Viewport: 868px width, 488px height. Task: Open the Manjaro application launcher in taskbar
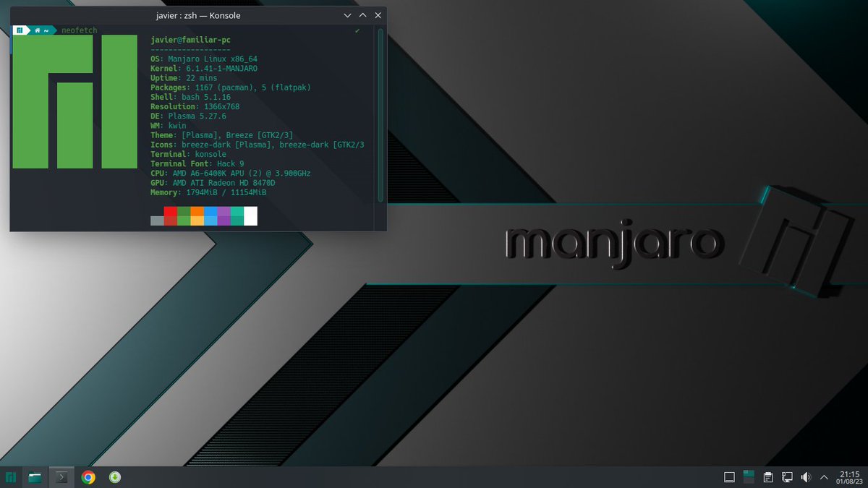pos(11,477)
